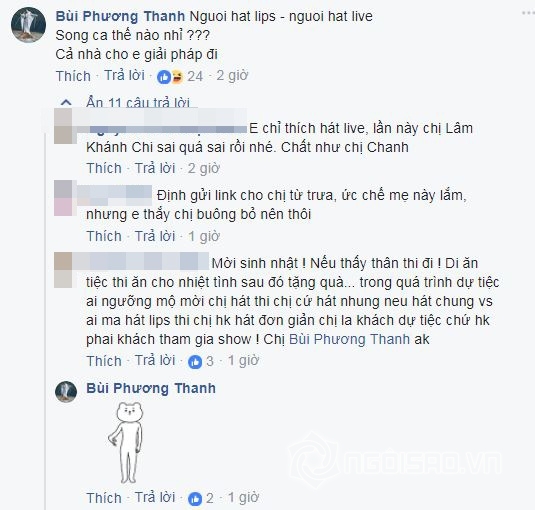Open Bùi Phương Thanh's top profile picture
The image size is (535, 510).
pyautogui.click(x=28, y=25)
